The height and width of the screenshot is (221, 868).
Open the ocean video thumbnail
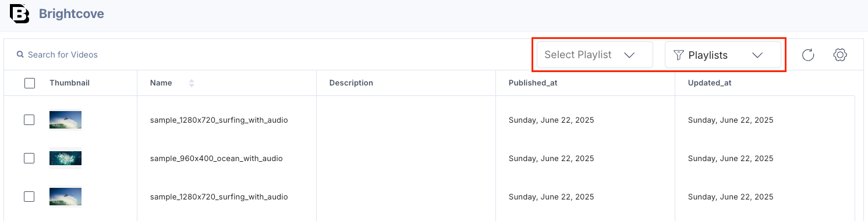(65, 158)
